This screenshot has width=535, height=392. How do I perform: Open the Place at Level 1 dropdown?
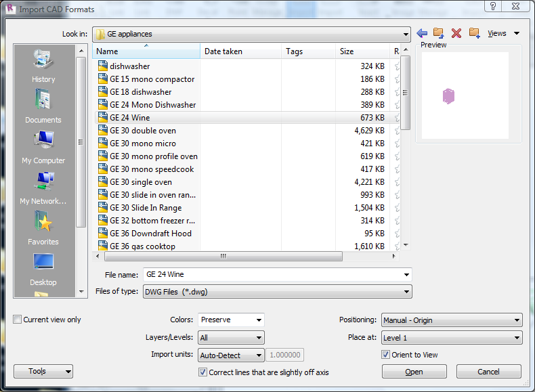[452, 338]
